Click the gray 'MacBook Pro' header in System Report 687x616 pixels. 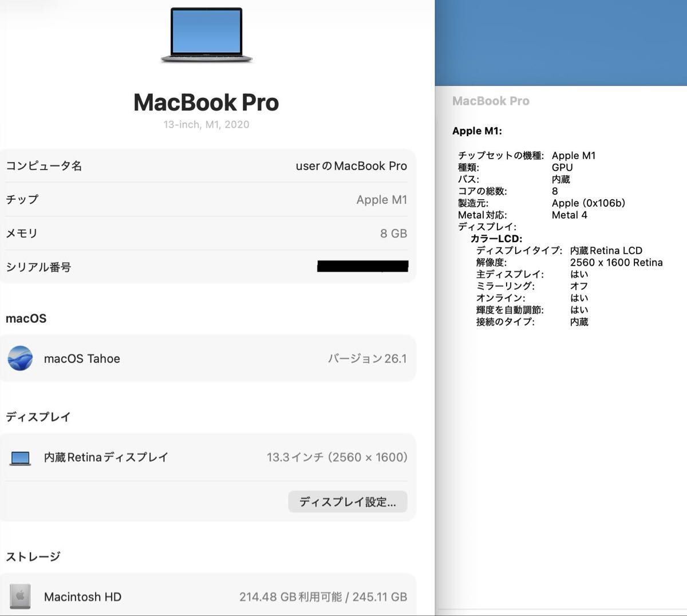pyautogui.click(x=491, y=101)
